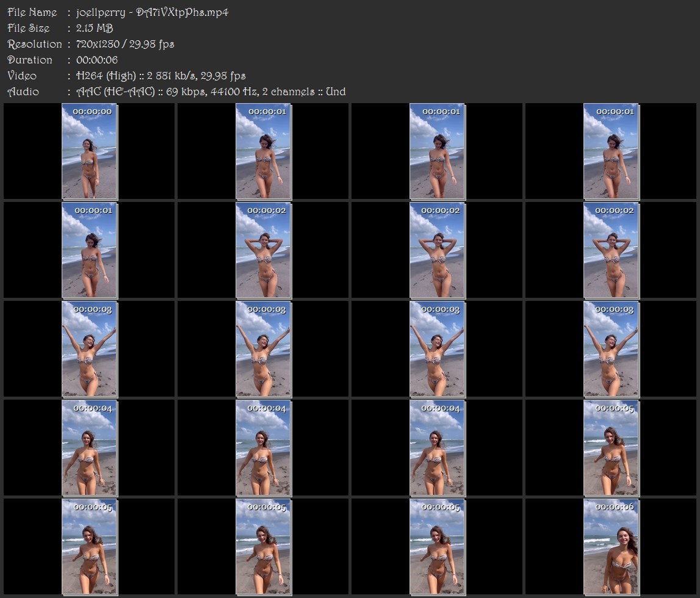Click the 'Resolution' label
700x598 pixels.
pyautogui.click(x=35, y=44)
